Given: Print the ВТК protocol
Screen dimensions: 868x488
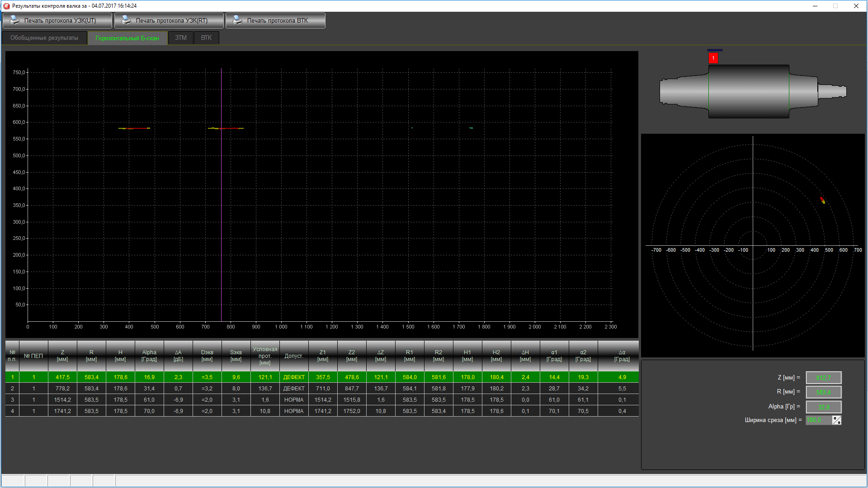Looking at the screenshot, I should tap(275, 20).
